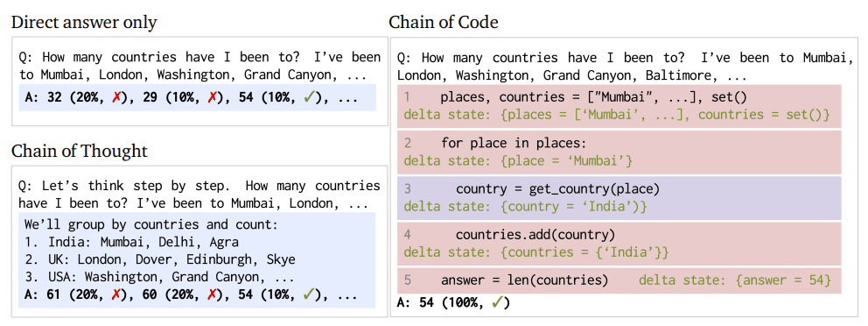Click the red X after 29 (10%

(212, 97)
